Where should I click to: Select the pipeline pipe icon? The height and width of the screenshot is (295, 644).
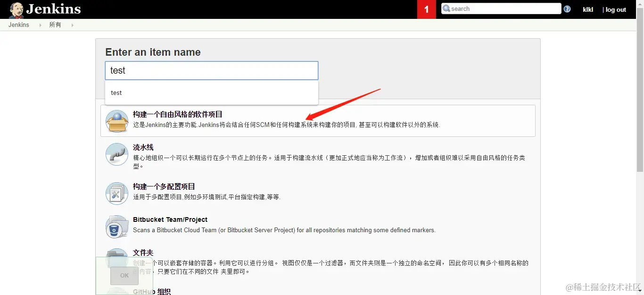pyautogui.click(x=117, y=154)
